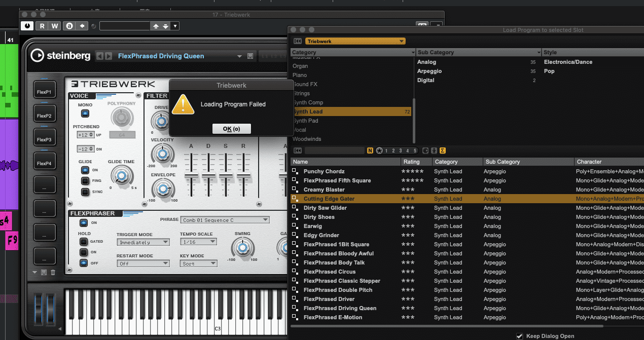Click the filter ENVELOPE knob
The image size is (644, 340).
[x=162, y=189]
